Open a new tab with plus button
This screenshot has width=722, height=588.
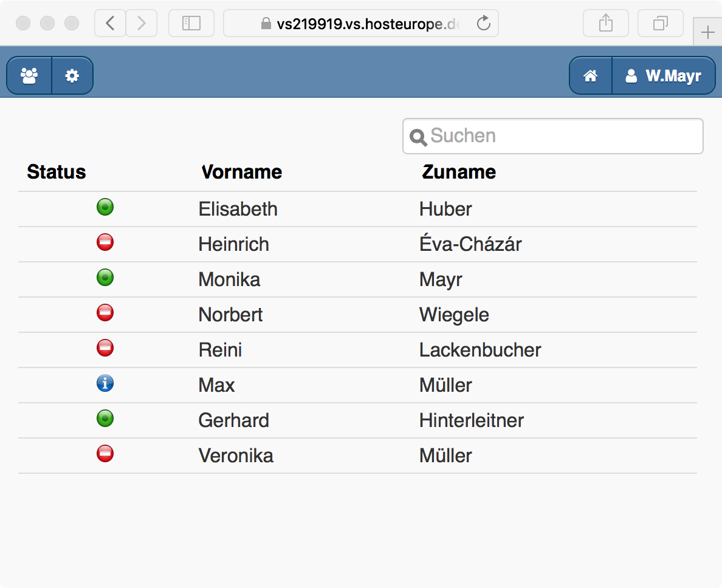click(708, 33)
